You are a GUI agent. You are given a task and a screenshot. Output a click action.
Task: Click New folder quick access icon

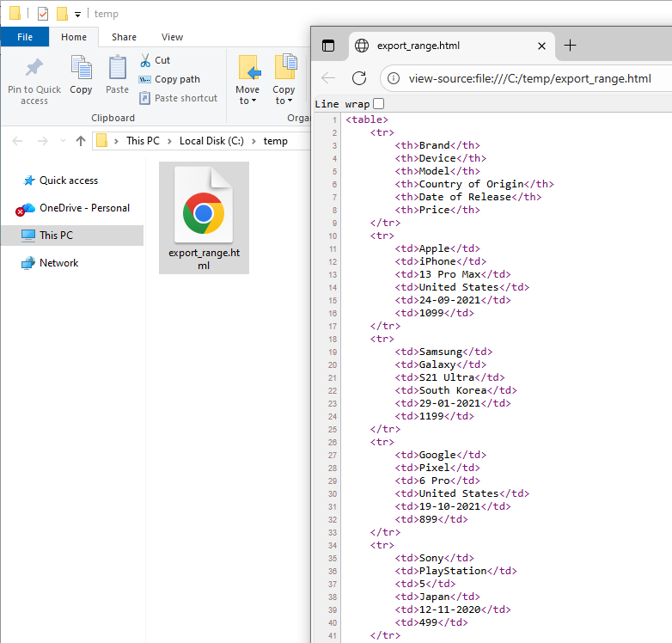(62, 14)
